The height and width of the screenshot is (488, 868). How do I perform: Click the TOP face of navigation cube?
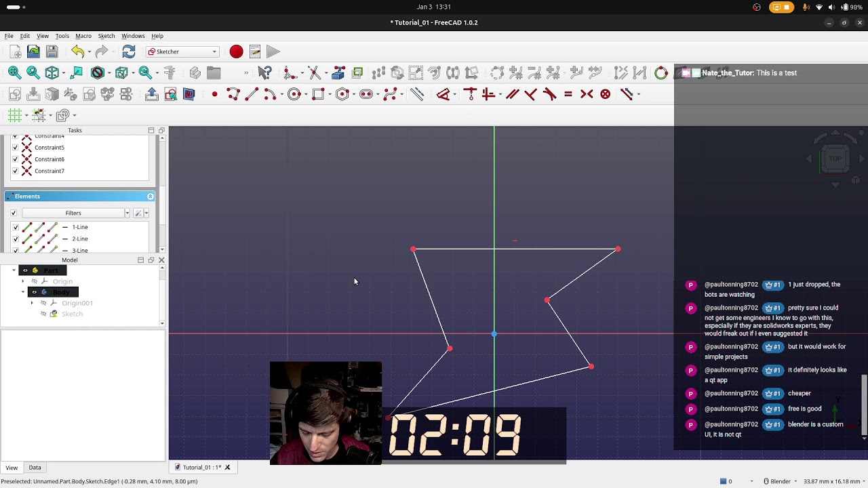click(x=835, y=159)
